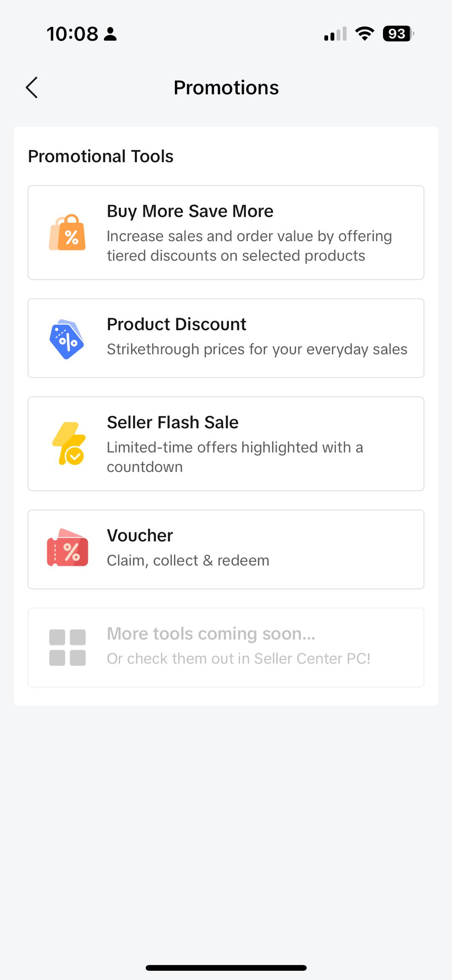This screenshot has width=452, height=980.
Task: Tap 'More tools coming soon...' item
Action: pos(211,634)
